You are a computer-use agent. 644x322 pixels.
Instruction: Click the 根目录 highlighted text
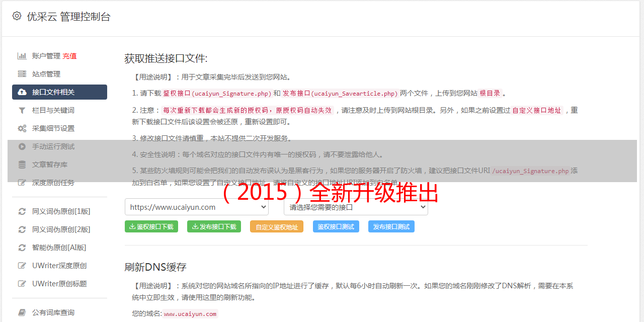point(490,93)
